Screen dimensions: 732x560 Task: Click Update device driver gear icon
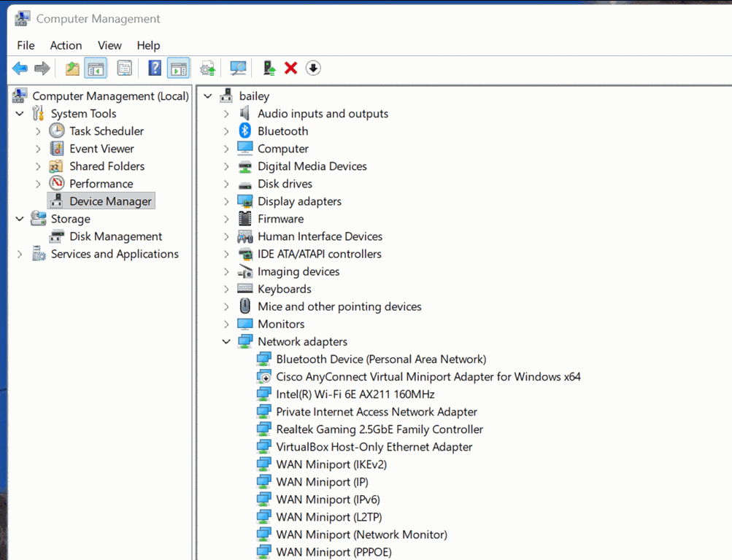208,69
